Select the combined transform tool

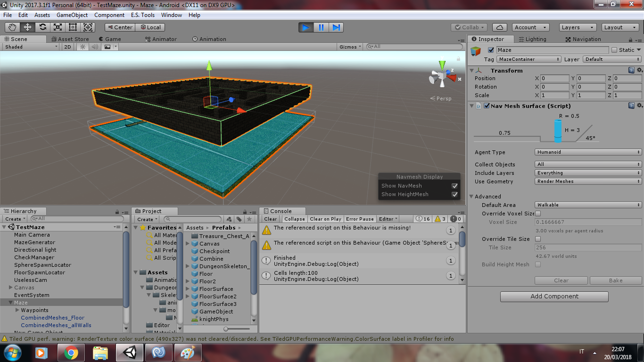coord(88,27)
